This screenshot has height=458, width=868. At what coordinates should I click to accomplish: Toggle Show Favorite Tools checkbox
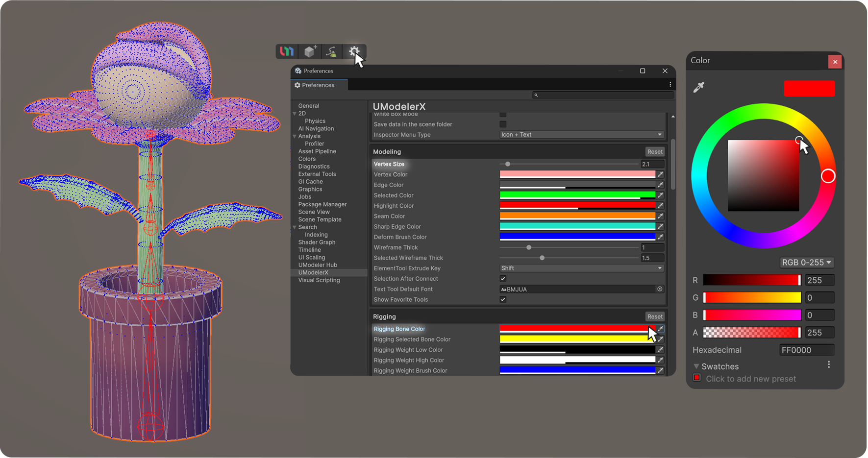point(503,299)
